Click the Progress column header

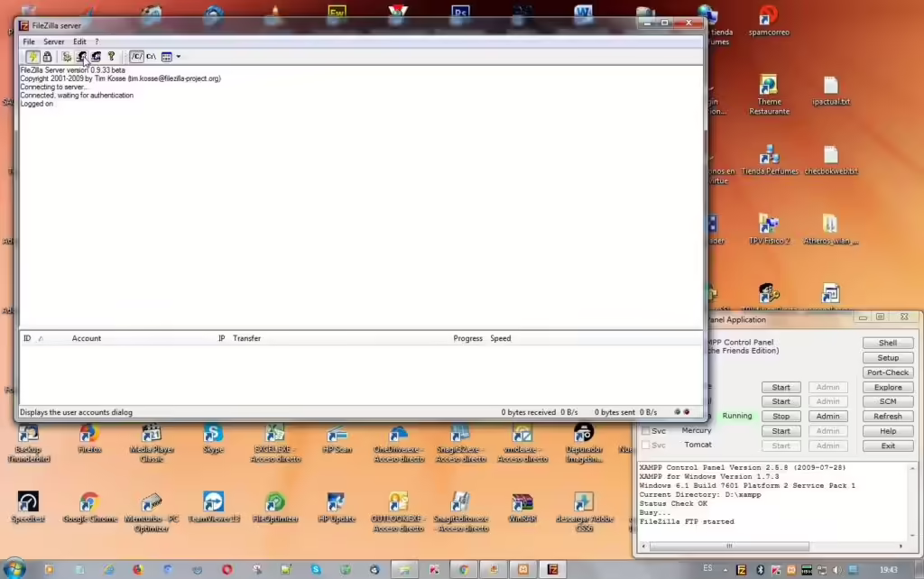[x=468, y=338]
